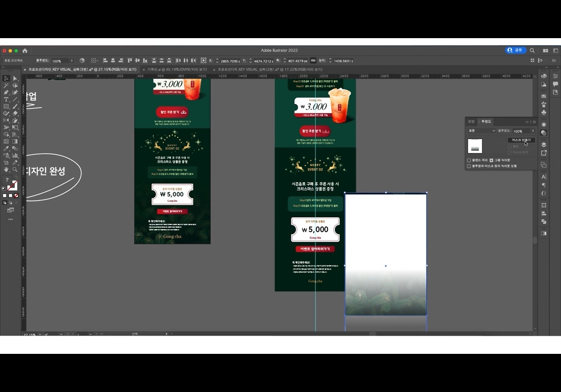Select the Hand tool
Image resolution: width=561 pixels, height=392 pixels.
(x=7, y=170)
